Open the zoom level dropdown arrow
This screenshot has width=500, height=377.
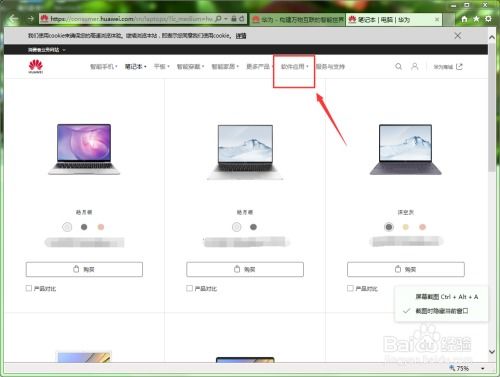click(x=483, y=368)
